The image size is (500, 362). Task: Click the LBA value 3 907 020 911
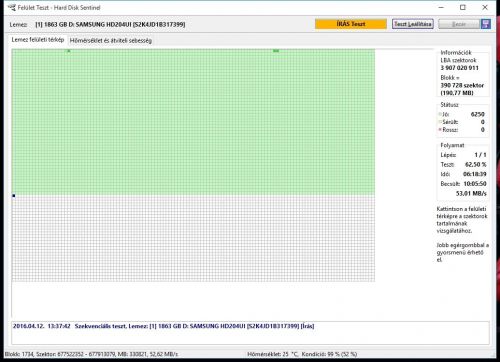459,68
